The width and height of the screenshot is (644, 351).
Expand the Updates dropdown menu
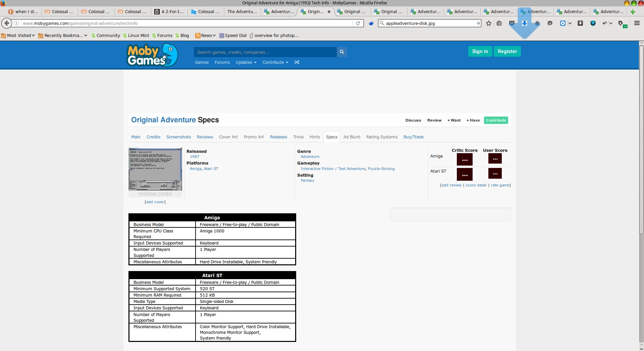coord(246,62)
